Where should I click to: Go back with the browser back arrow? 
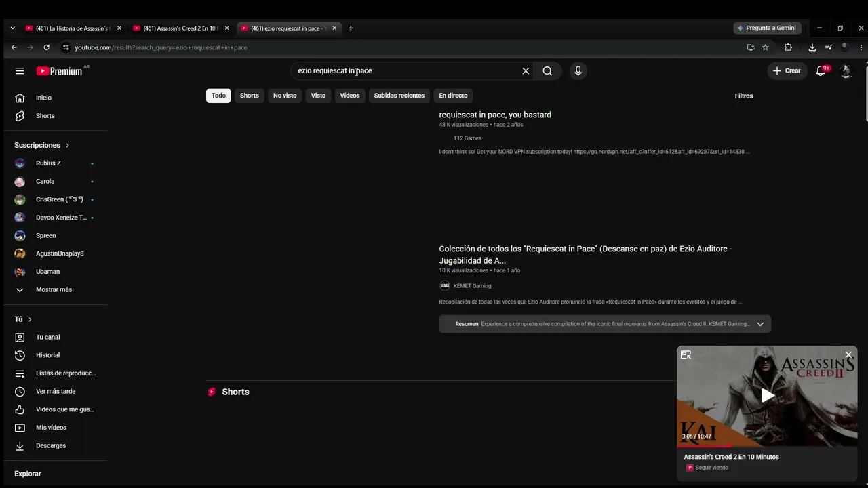coord(14,47)
